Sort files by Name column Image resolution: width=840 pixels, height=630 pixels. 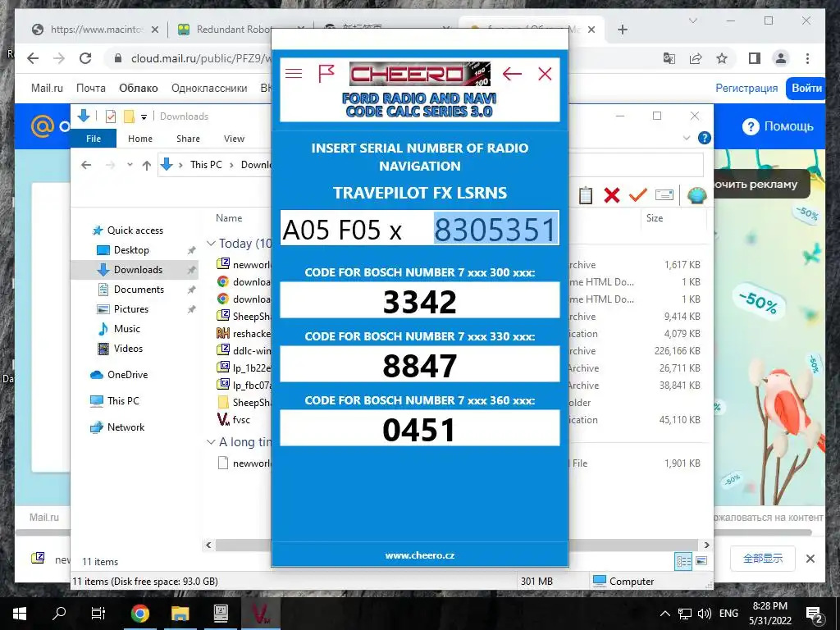click(229, 218)
